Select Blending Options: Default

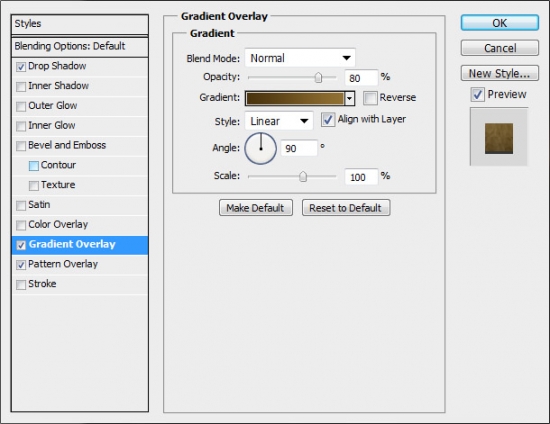click(80, 47)
